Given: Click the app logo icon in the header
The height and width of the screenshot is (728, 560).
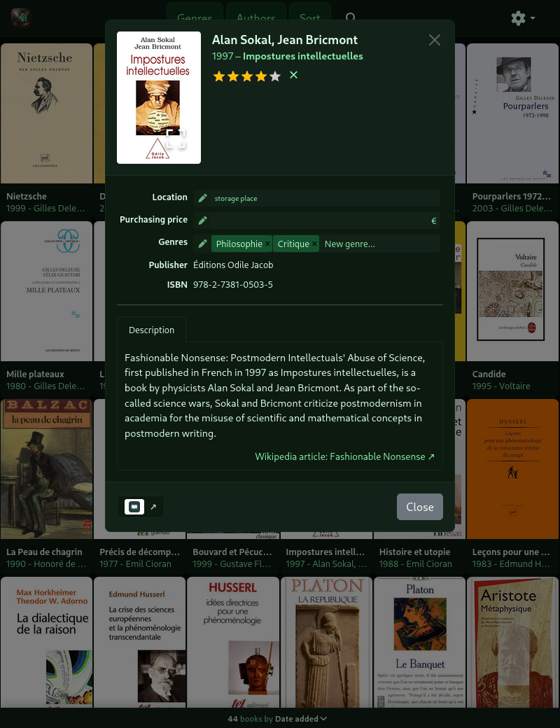Looking at the screenshot, I should pos(21,18).
